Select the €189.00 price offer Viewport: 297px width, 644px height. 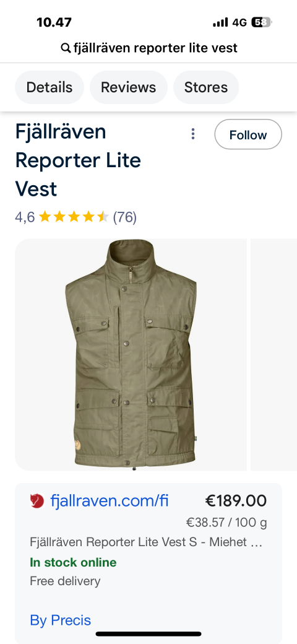236,501
